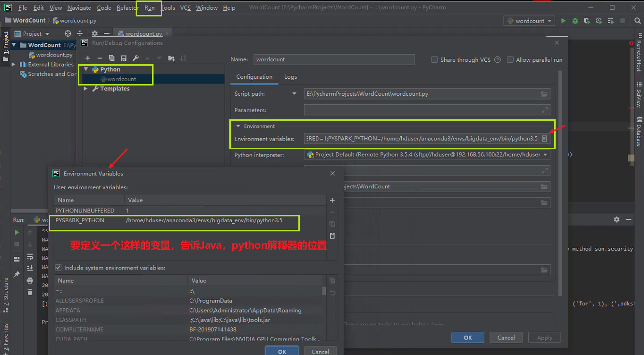Open Run panel settings gear icon
Image resolution: width=644 pixels, height=355 pixels.
pyautogui.click(x=616, y=219)
